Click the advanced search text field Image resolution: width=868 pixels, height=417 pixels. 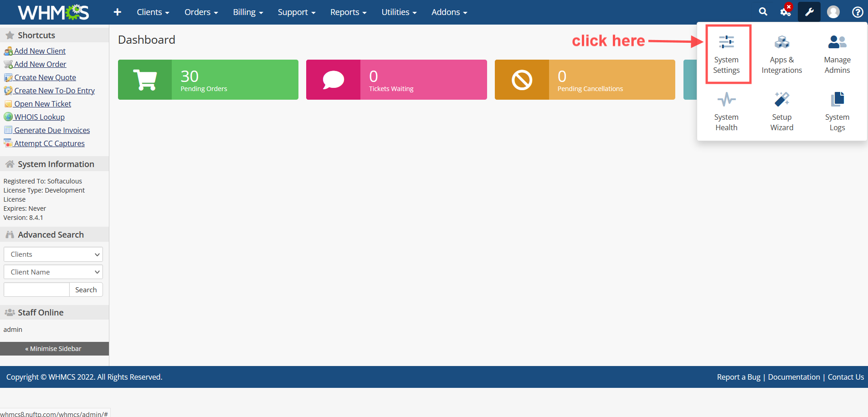[36, 290]
